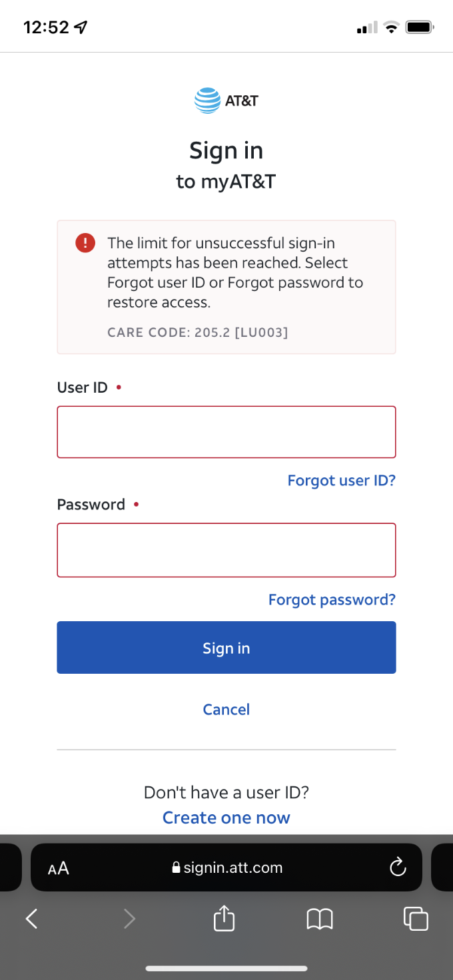Viewport: 453px width, 980px height.
Task: Navigate back with the left chevron
Action: click(31, 919)
